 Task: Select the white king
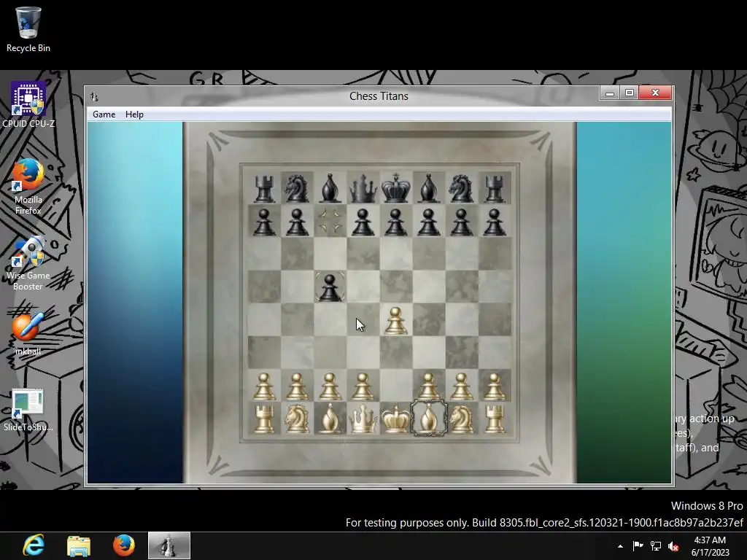(x=396, y=419)
